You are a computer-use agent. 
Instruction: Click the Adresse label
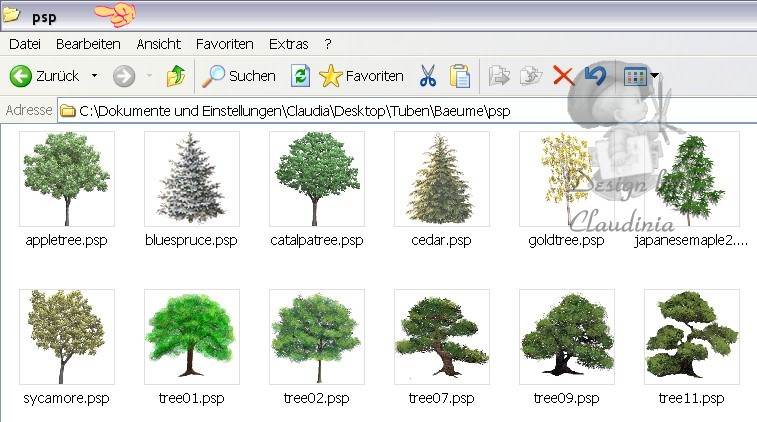point(28,111)
